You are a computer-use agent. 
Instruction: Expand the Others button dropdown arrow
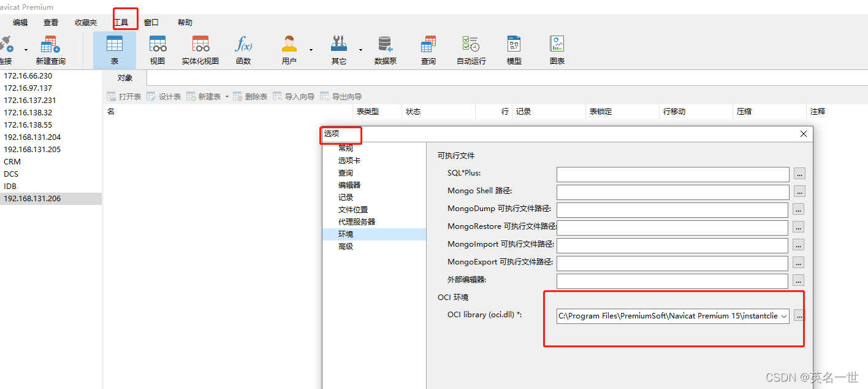click(x=360, y=50)
